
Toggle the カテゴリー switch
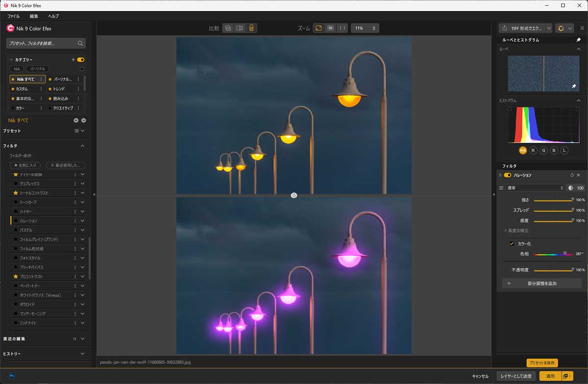point(81,60)
